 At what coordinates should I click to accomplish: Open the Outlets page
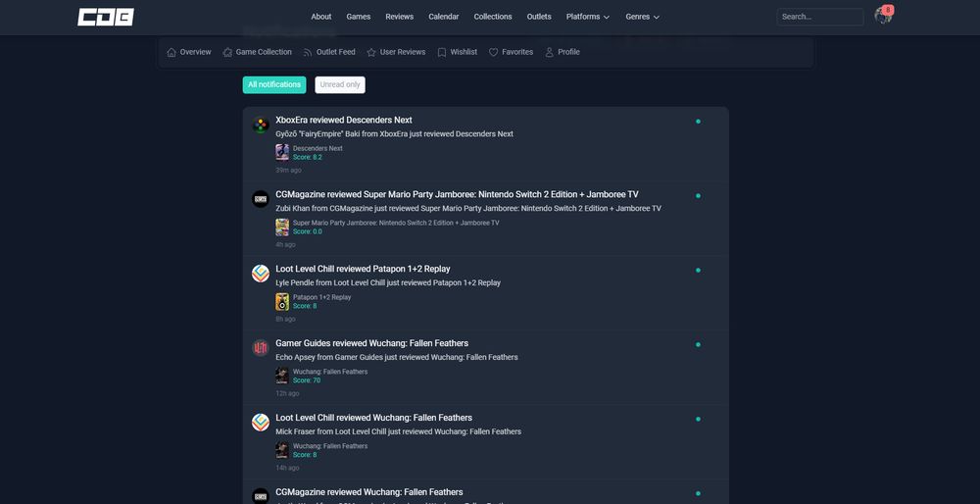[539, 17]
